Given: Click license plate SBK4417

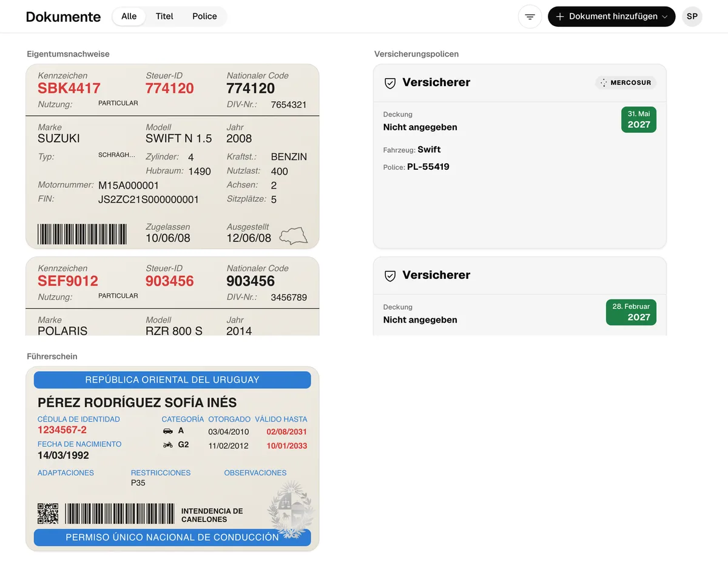Looking at the screenshot, I should click(69, 89).
